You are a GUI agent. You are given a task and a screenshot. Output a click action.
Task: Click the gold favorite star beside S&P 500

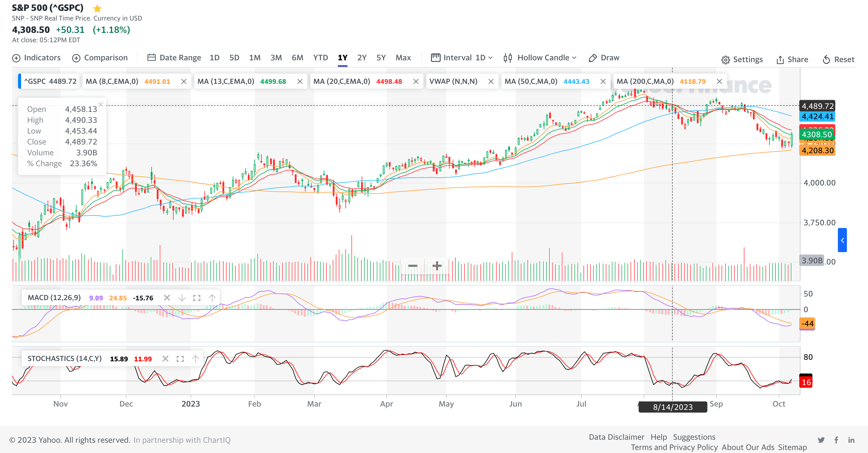(x=97, y=8)
